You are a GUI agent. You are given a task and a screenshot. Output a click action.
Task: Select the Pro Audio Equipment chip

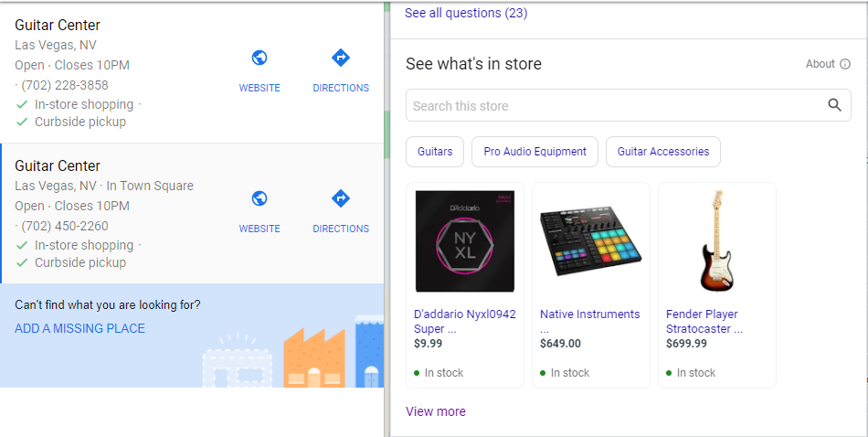tap(535, 152)
